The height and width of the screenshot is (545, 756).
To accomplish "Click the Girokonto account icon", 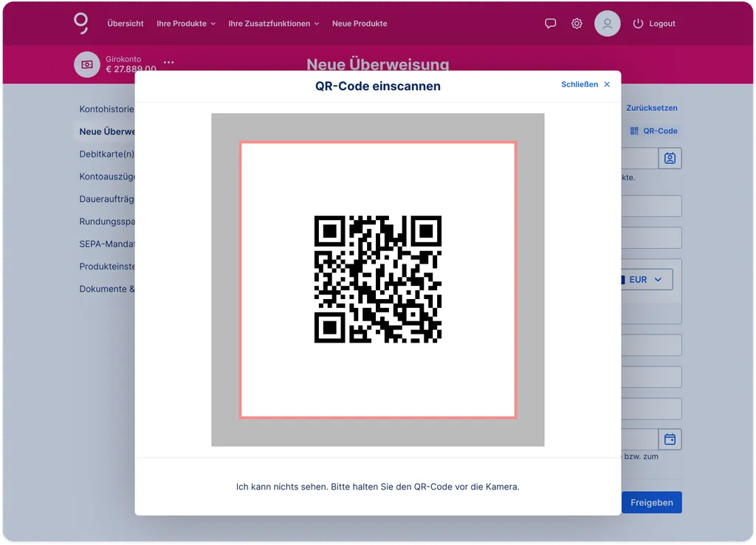I will 87,65.
